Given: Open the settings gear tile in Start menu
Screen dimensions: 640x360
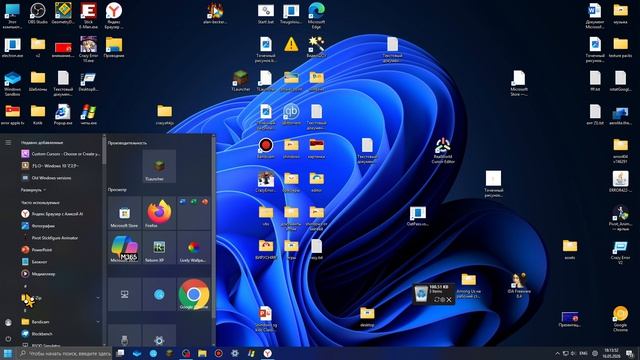Looking at the screenshot, I should pyautogui.click(x=159, y=336).
